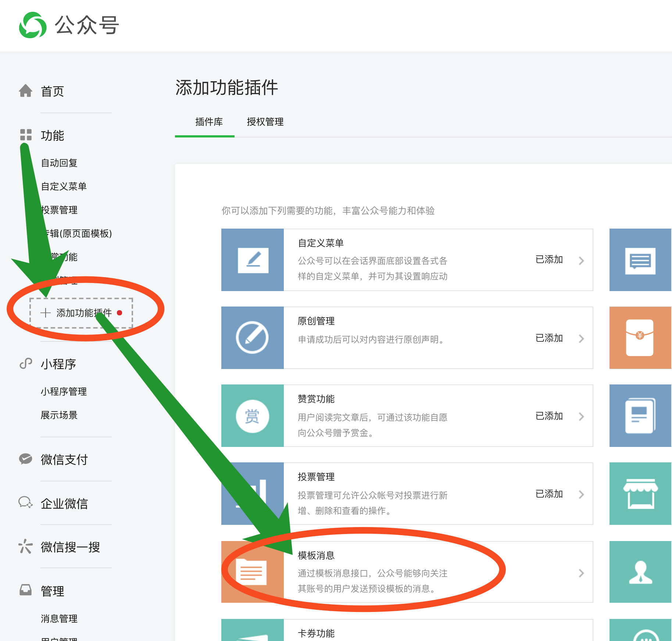Click the user avatar plugin icon

tap(640, 572)
